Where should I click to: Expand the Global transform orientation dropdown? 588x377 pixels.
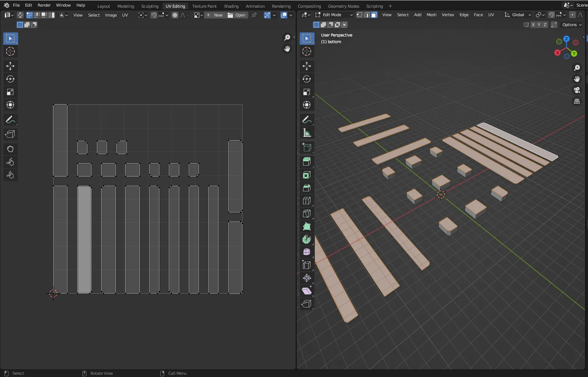tap(517, 15)
